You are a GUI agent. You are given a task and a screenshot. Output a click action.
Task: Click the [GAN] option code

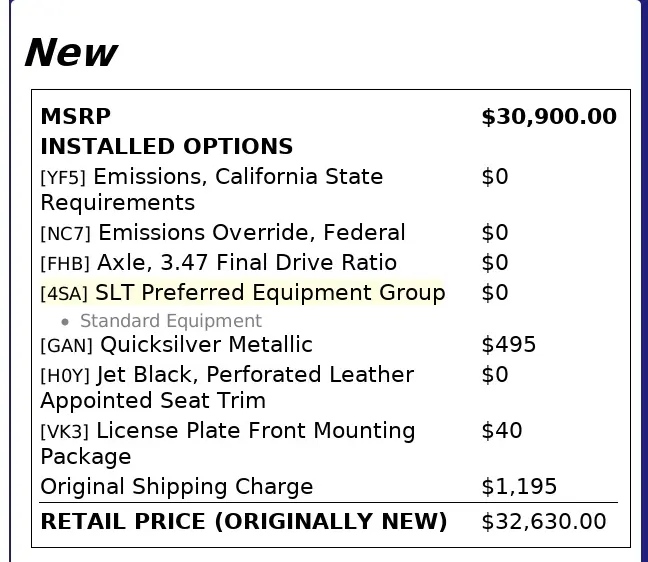click(67, 346)
